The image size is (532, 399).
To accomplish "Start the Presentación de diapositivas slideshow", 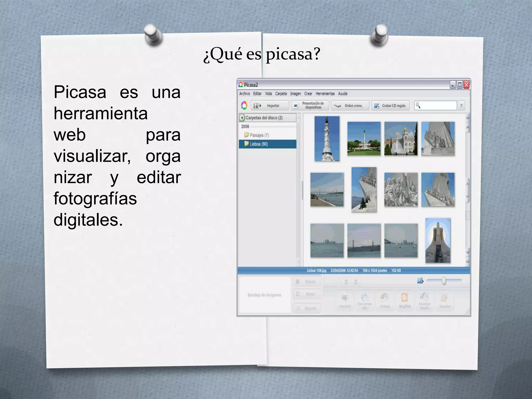I will point(310,105).
